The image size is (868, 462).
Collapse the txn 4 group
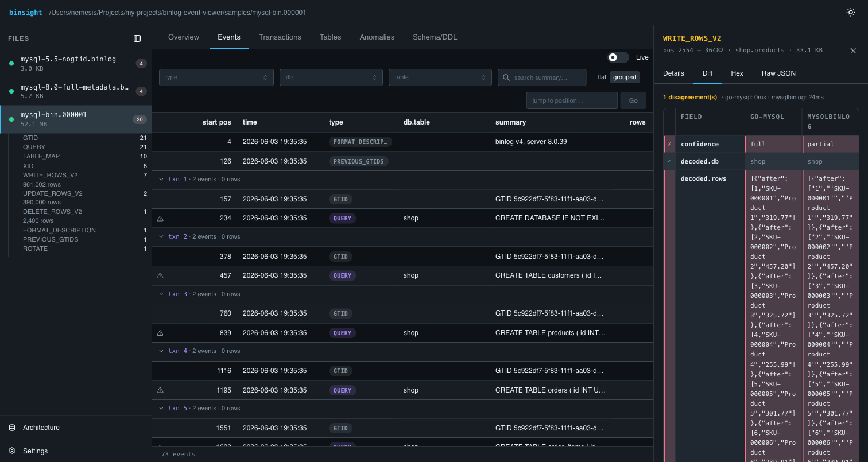(162, 351)
